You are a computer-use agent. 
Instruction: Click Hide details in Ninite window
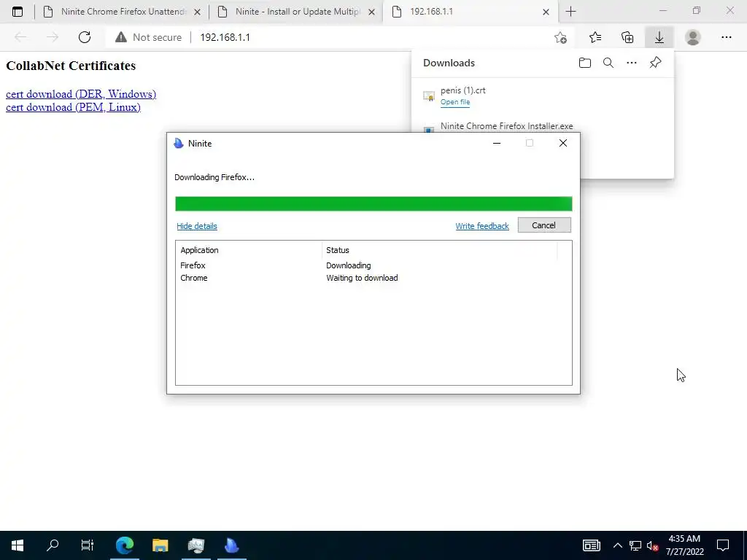pyautogui.click(x=197, y=226)
